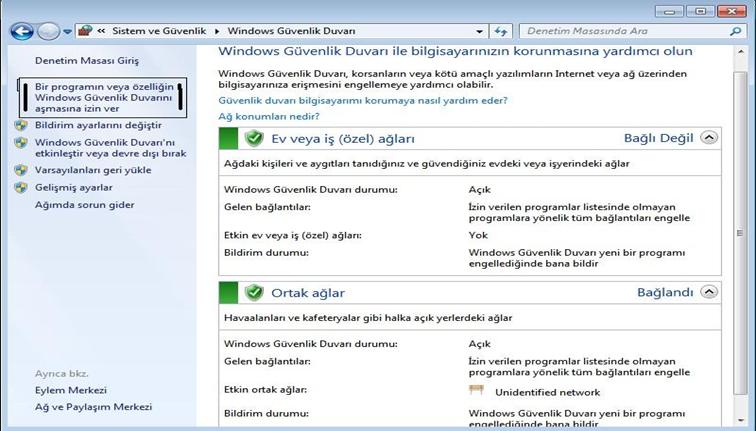Click the Yok value for Etkin ev veya iş ağları

[478, 235]
